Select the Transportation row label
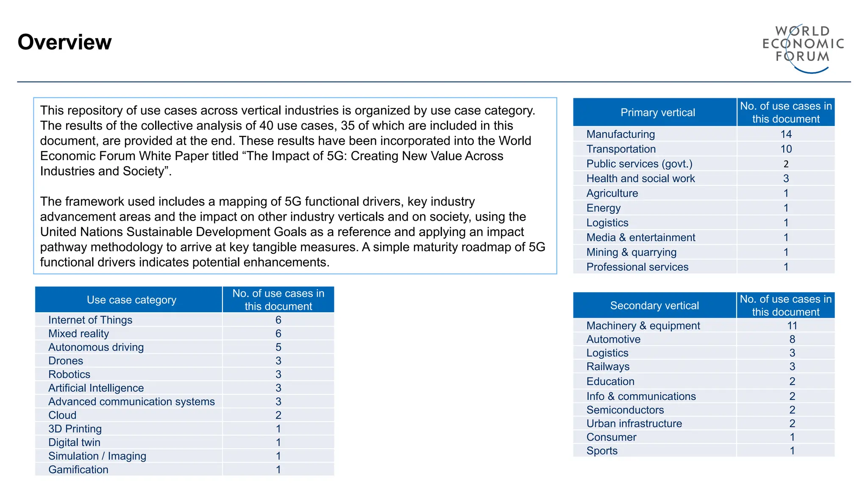Image resolution: width=868 pixels, height=488 pixels. [621, 149]
